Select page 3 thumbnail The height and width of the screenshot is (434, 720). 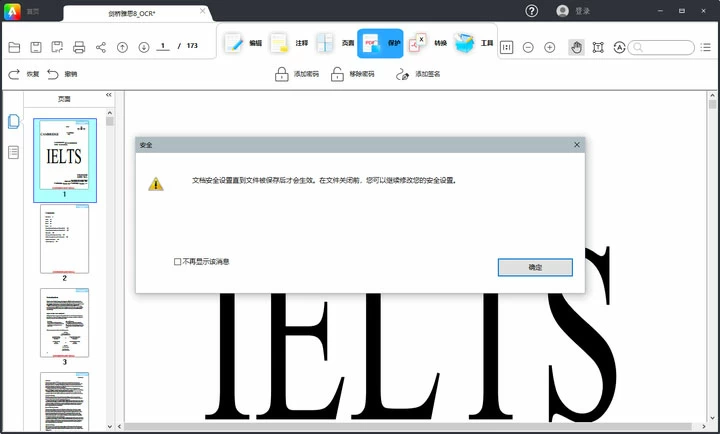point(64,322)
